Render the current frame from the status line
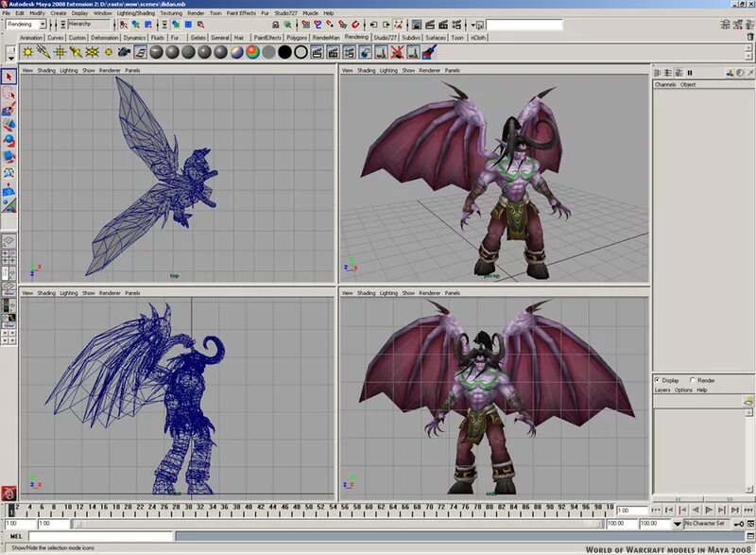756x555 pixels. click(430, 25)
